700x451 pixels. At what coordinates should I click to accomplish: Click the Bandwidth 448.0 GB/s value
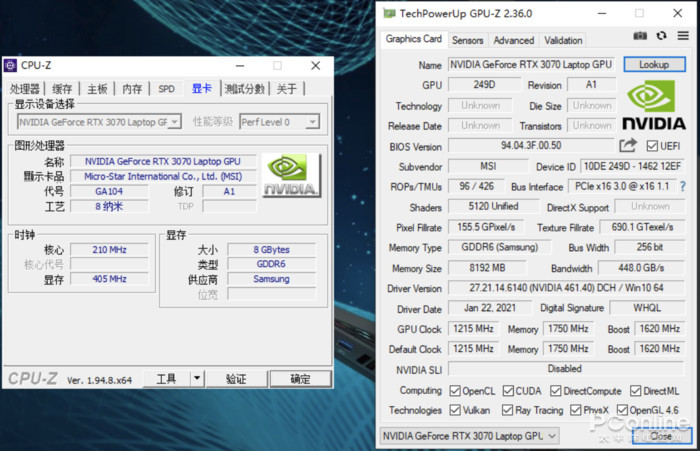[641, 267]
